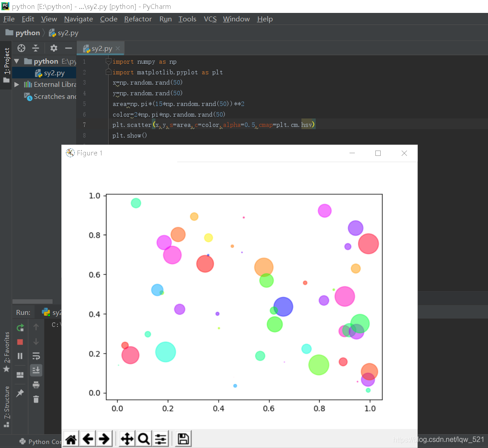
Task: Click line 7 plt.scatter code
Action: tap(214, 125)
